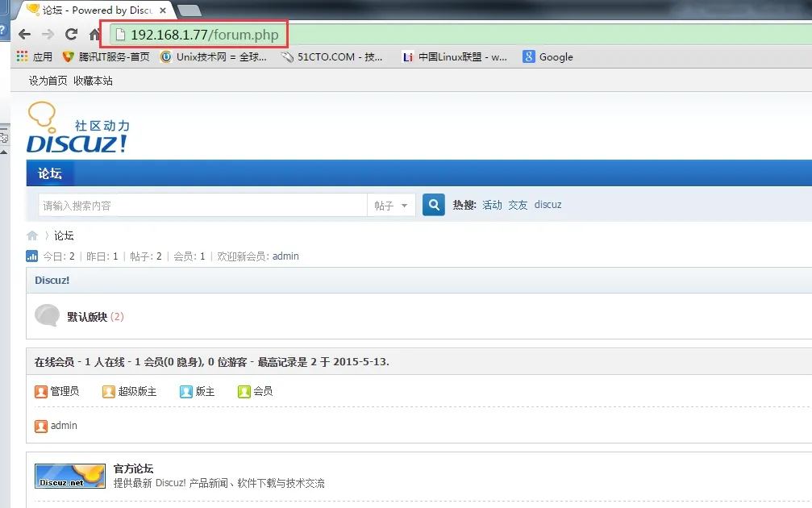Go forward with the browser forward arrow
This screenshot has width=812, height=508.
pyautogui.click(x=48, y=35)
